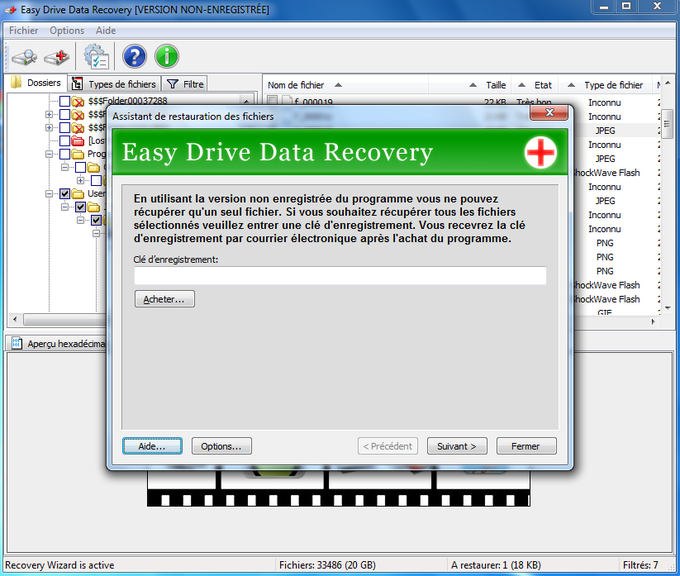Image resolution: width=680 pixels, height=576 pixels.
Task: Toggle the $$$Folder00037288 checkbox
Action: (x=65, y=101)
